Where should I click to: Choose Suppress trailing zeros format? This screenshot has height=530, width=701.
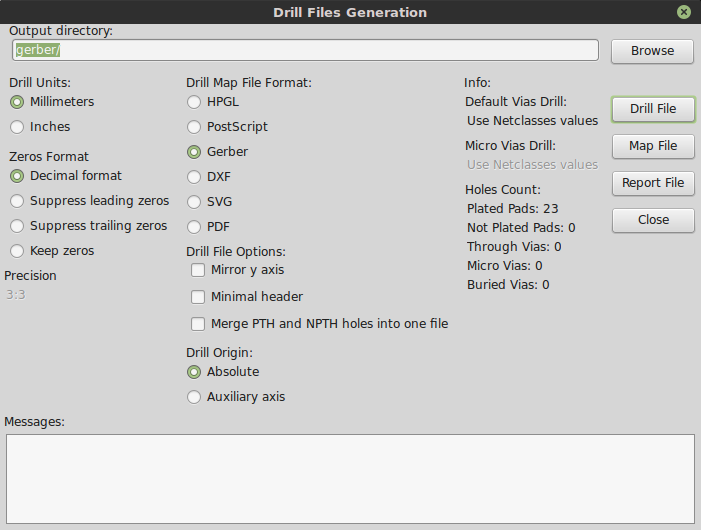[17, 226]
